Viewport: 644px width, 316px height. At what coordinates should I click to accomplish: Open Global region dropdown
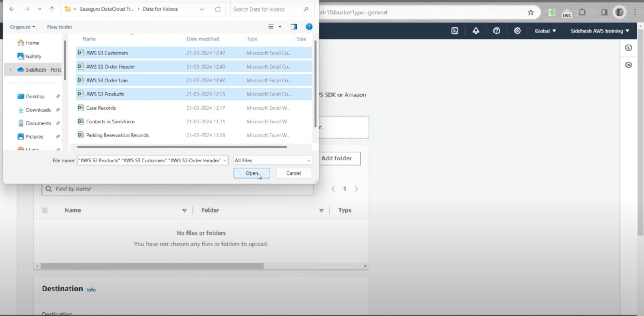[x=545, y=31]
